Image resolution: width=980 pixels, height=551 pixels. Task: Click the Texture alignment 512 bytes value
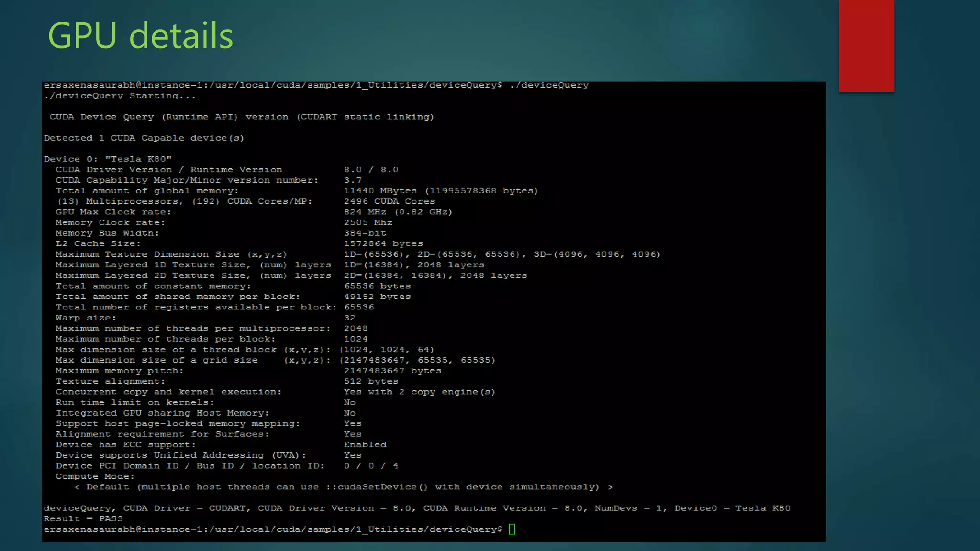click(x=371, y=381)
